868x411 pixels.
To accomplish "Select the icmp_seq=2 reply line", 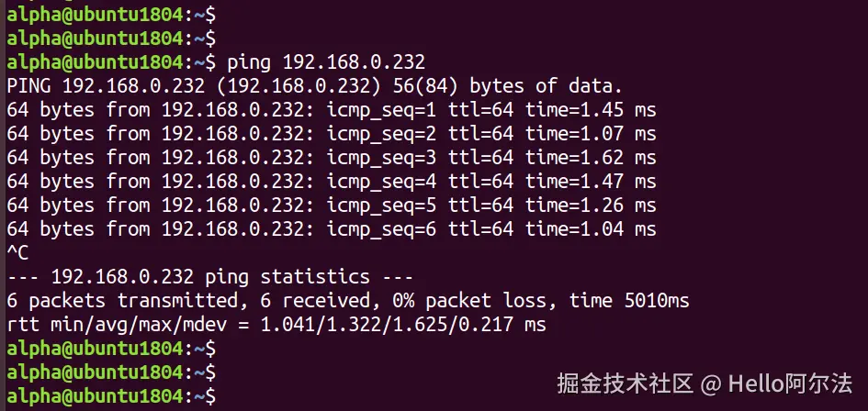I will (x=331, y=135).
